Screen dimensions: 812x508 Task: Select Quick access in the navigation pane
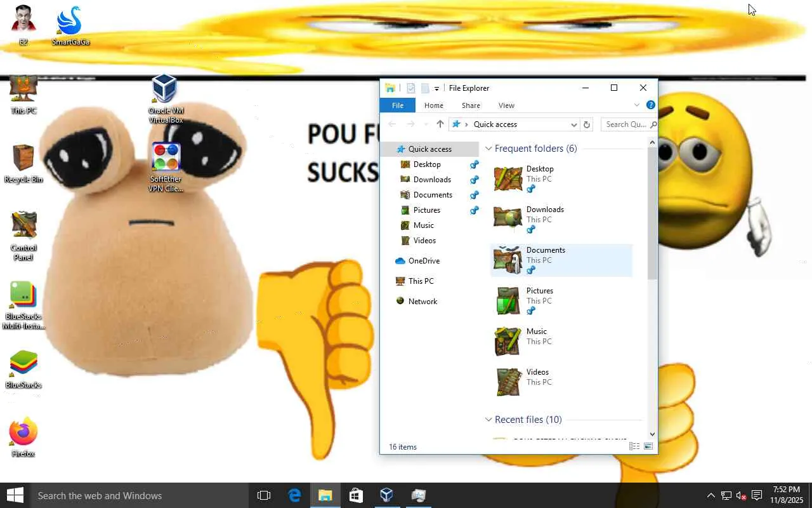pyautogui.click(x=429, y=149)
